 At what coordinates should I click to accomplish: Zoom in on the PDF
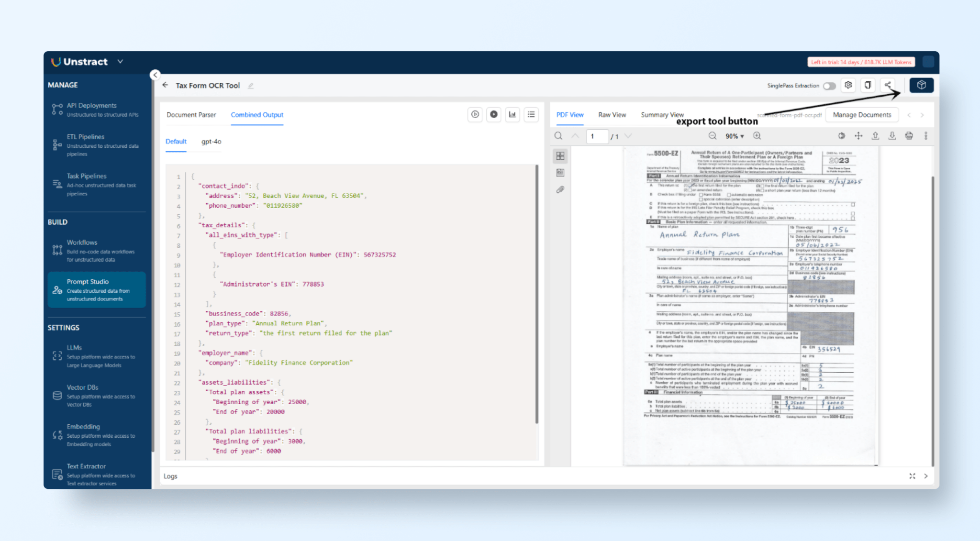(757, 136)
